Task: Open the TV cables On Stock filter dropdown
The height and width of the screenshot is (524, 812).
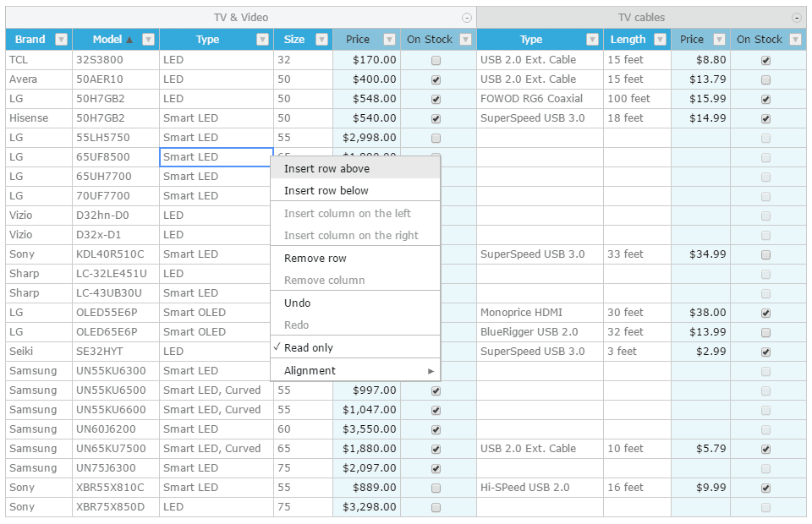Action: tap(795, 40)
